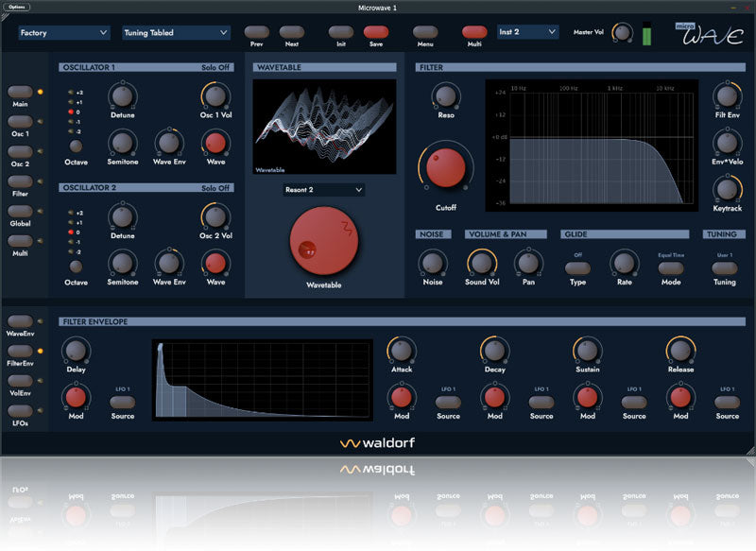Viewport: 756px width, 551px height.
Task: Open the Inst 2 dropdown
Action: coord(527,32)
